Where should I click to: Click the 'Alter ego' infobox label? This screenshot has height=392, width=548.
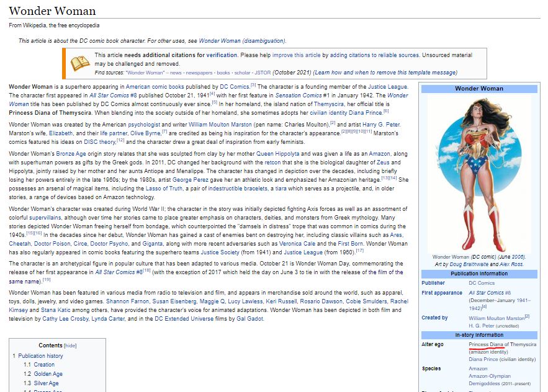433,344
